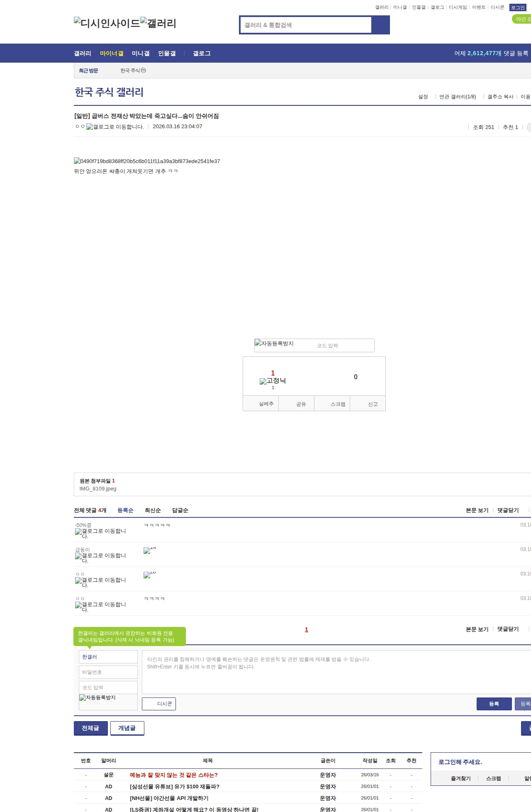Switch to the 마이너갤 navigation tab
Viewport: 531px width, 812px height.
pyautogui.click(x=112, y=54)
